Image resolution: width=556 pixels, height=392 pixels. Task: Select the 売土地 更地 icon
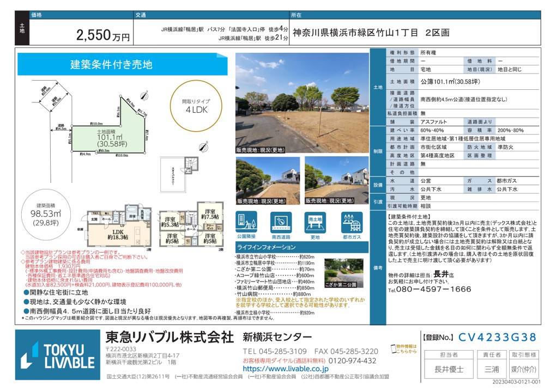(315, 222)
